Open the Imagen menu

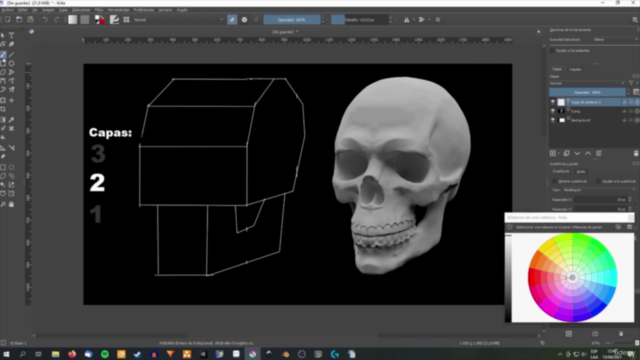(x=48, y=10)
